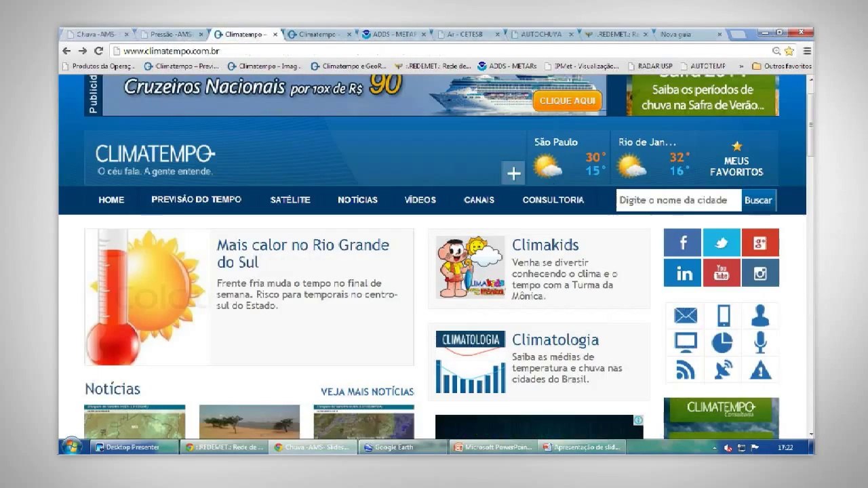The height and width of the screenshot is (488, 868).
Task: Open the CANAIS menu
Action: [479, 200]
